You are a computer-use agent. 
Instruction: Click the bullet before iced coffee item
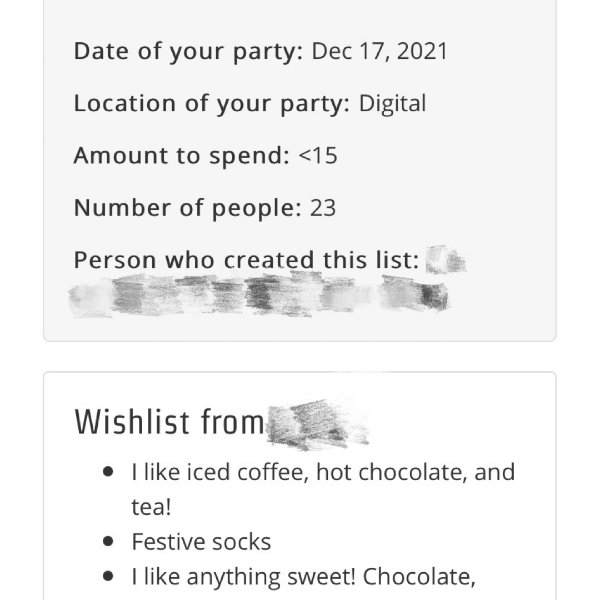click(x=108, y=472)
